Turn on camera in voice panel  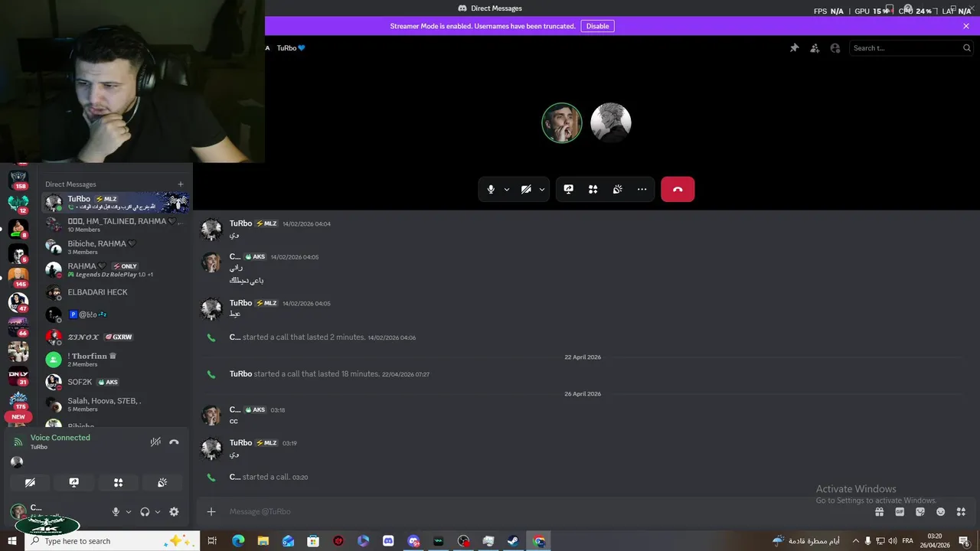(x=30, y=483)
